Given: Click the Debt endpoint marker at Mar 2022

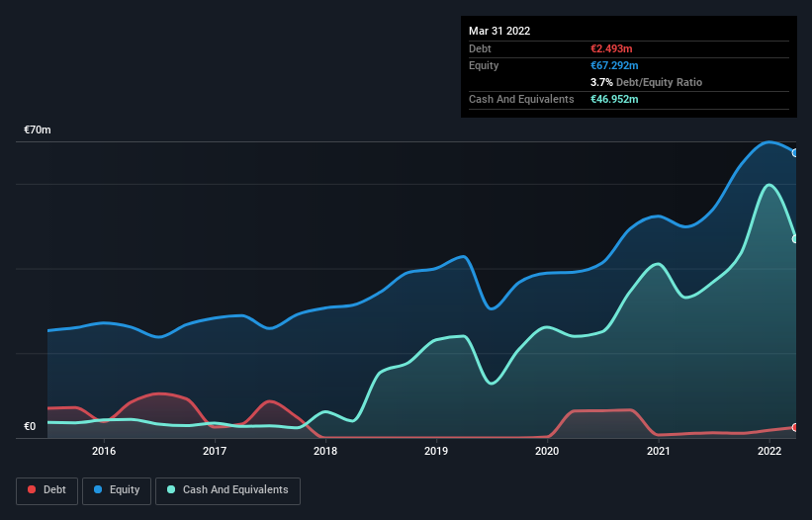Looking at the screenshot, I should [x=795, y=427].
